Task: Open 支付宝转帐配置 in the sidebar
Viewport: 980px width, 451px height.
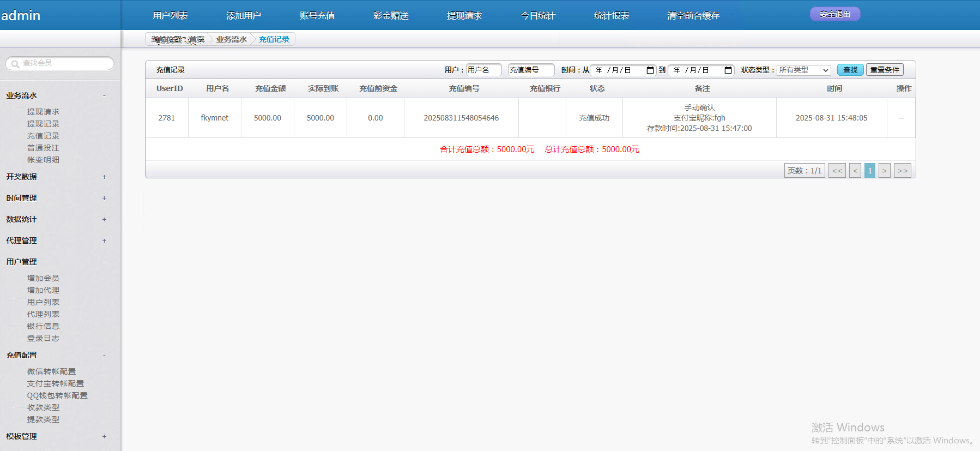Action: pos(56,383)
